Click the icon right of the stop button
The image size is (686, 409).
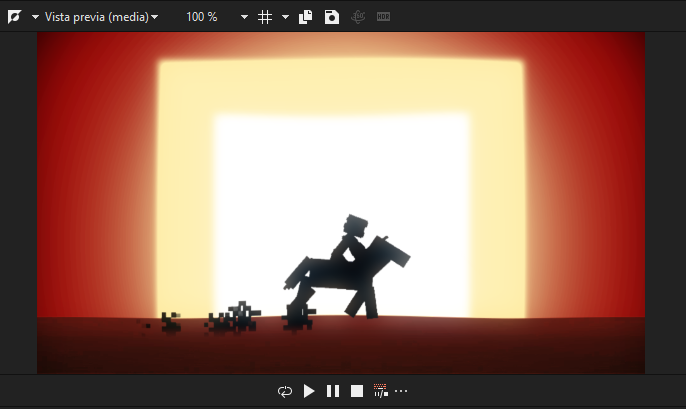[x=381, y=391]
